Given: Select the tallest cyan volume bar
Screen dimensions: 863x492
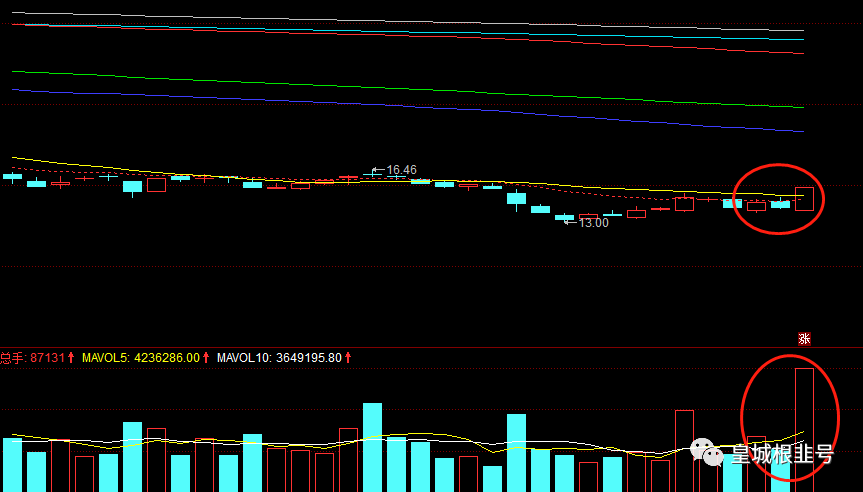Looking at the screenshot, I should click(373, 447).
